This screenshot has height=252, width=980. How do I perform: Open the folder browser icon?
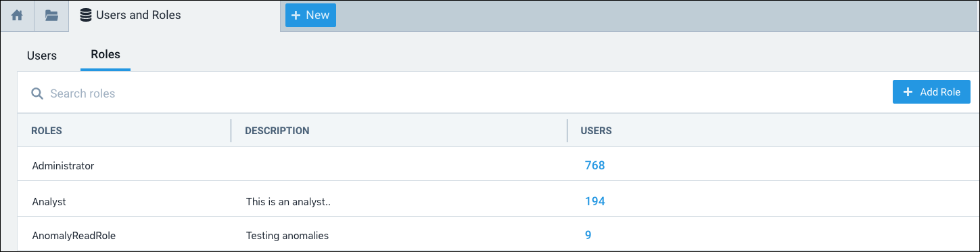coord(51,16)
